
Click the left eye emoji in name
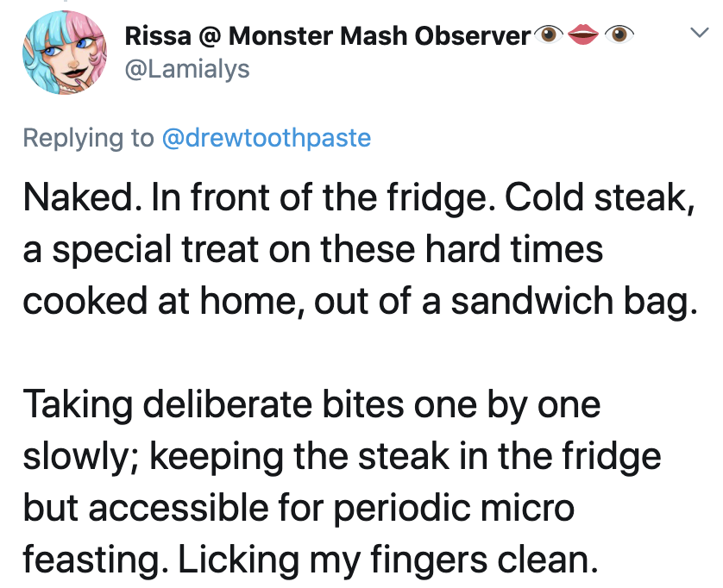coord(548,34)
